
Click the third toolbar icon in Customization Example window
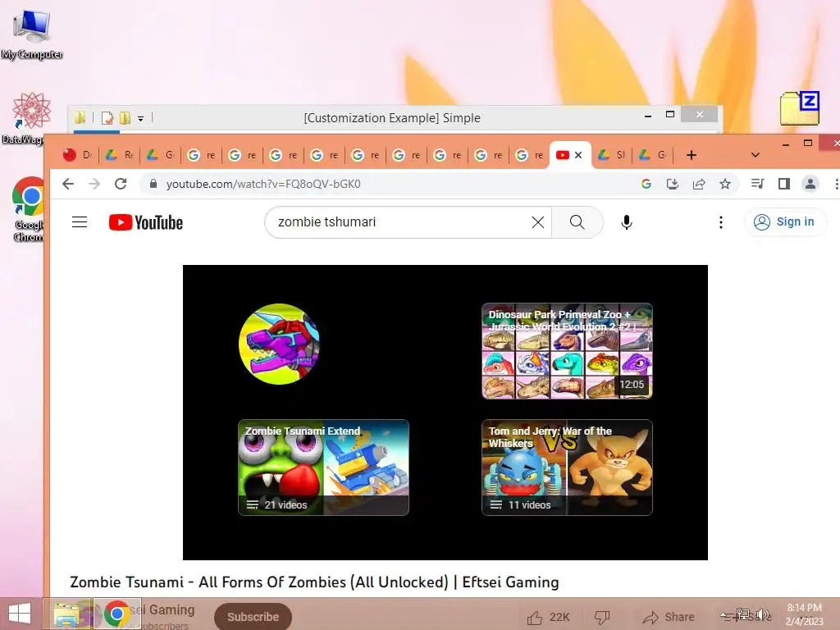pos(125,118)
